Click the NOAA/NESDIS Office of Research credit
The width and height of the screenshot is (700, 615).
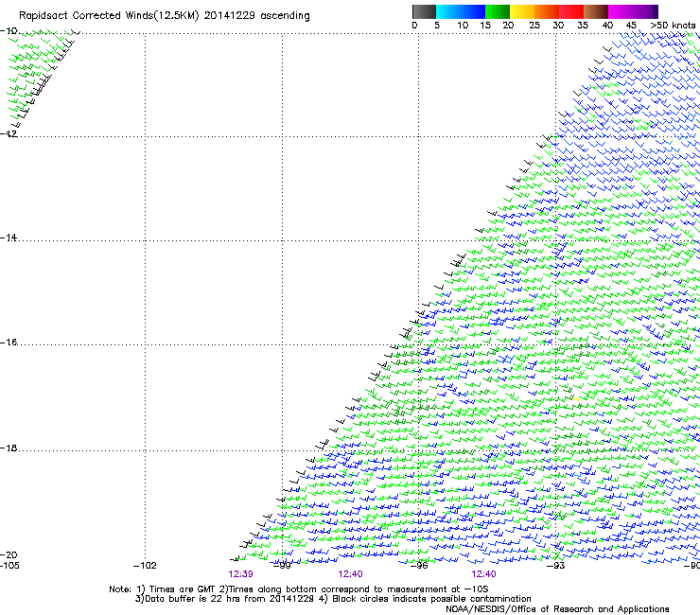(x=557, y=609)
